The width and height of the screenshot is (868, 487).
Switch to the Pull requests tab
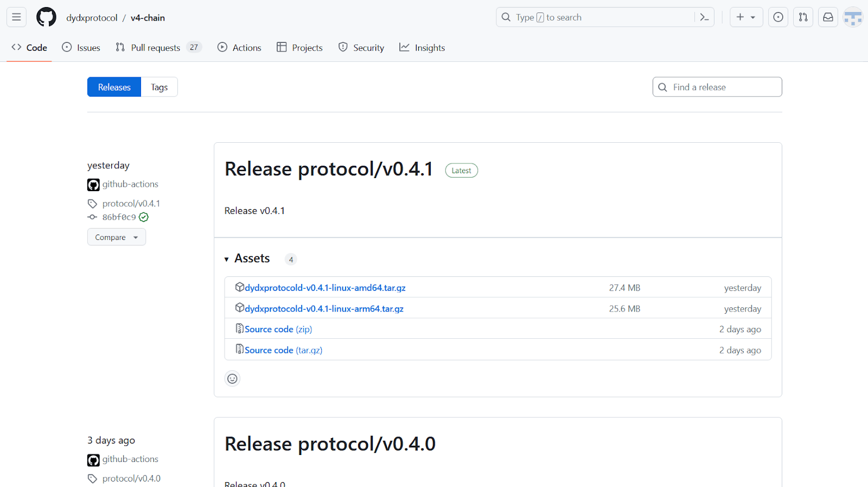pos(158,48)
